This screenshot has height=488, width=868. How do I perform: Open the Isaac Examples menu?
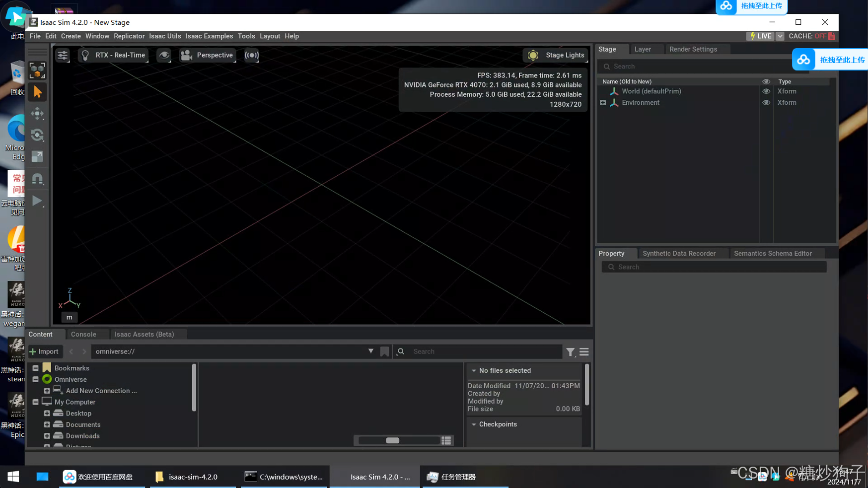coord(209,36)
